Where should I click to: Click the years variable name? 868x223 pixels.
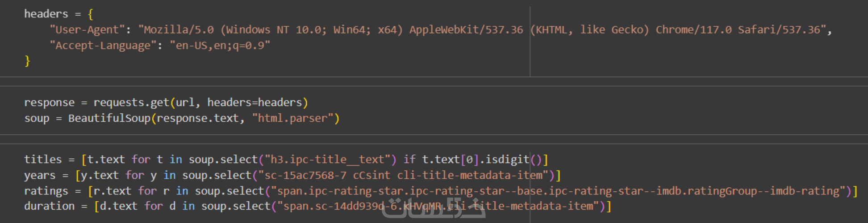[40, 175]
